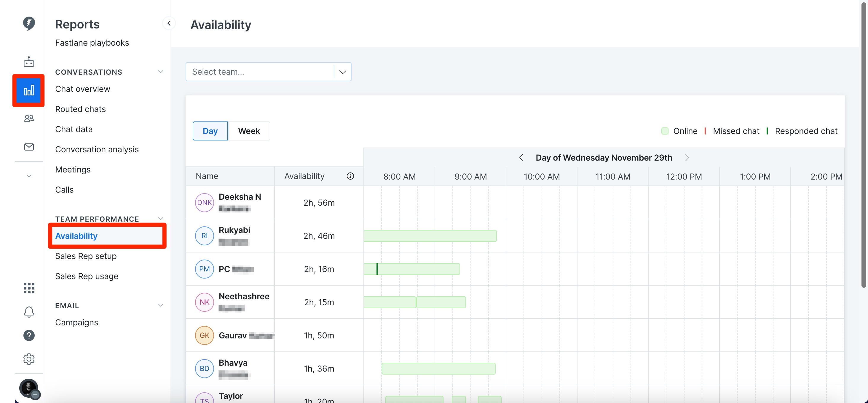
Task: Open Sales Rep setup
Action: 86,256
